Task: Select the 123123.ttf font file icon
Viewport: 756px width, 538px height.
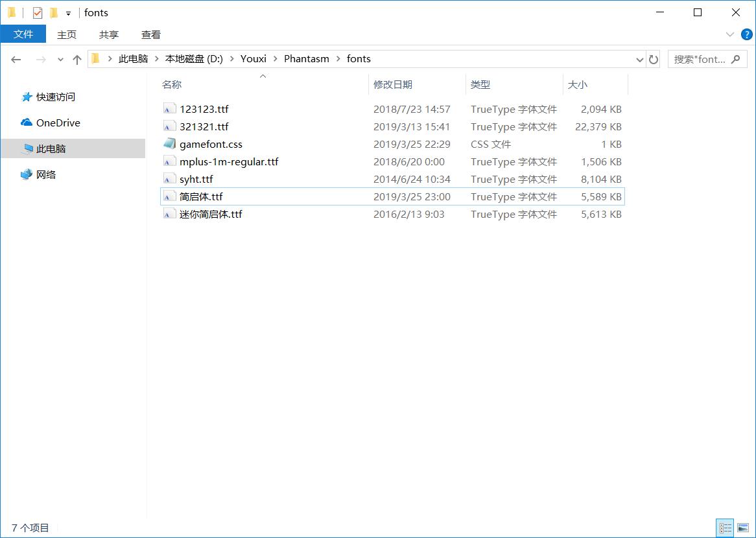Action: click(169, 110)
